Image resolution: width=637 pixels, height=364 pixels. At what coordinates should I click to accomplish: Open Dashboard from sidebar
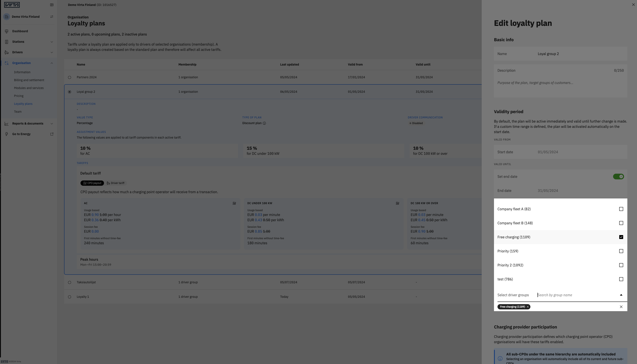click(20, 31)
